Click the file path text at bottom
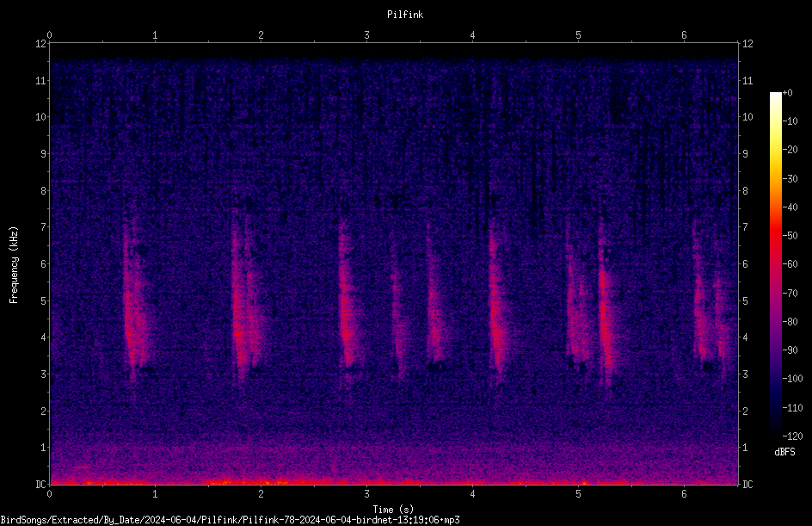Screen dimensions: 812x526 (x=230, y=520)
